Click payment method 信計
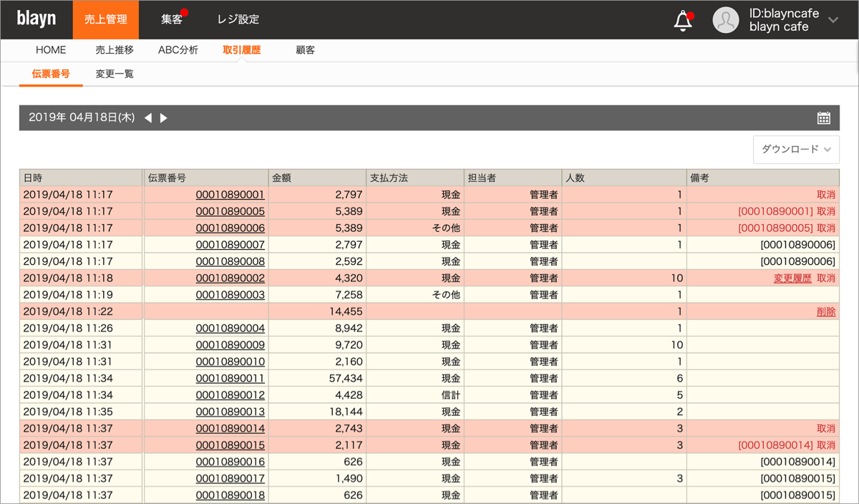This screenshot has height=504, width=859. pos(450,395)
